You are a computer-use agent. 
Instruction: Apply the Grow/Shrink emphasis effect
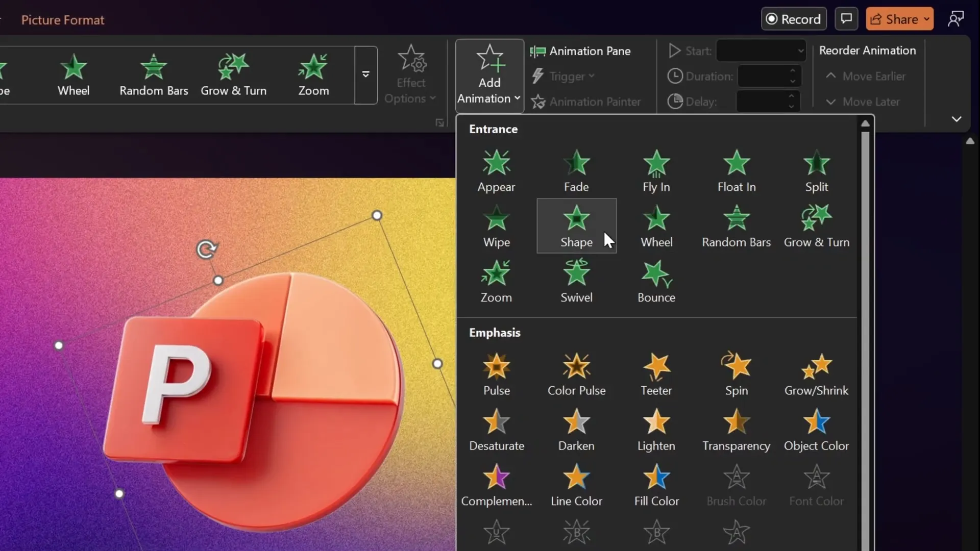pyautogui.click(x=817, y=374)
